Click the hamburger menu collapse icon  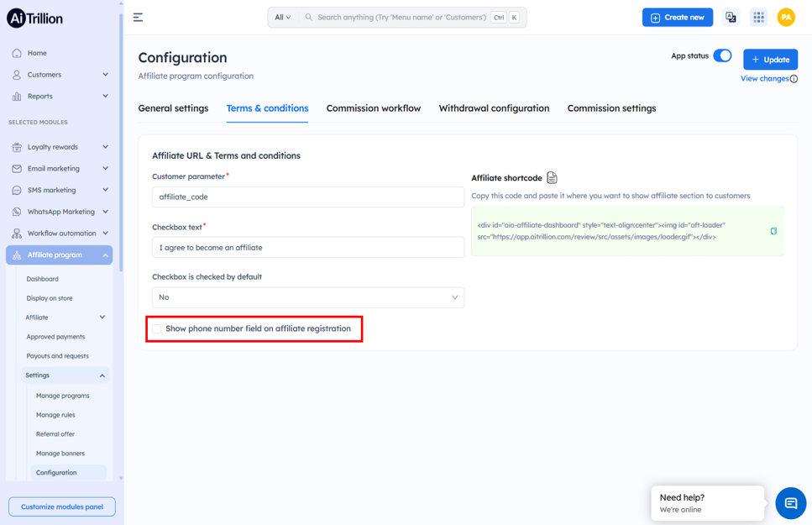[138, 18]
